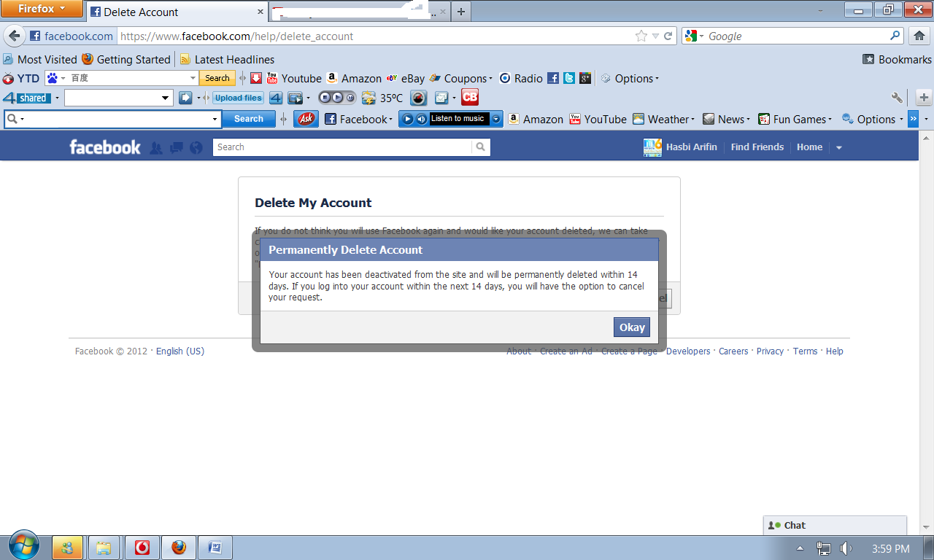Viewport: 934px width, 560px height.
Task: Click the Twitter bird icon
Action: [x=569, y=78]
